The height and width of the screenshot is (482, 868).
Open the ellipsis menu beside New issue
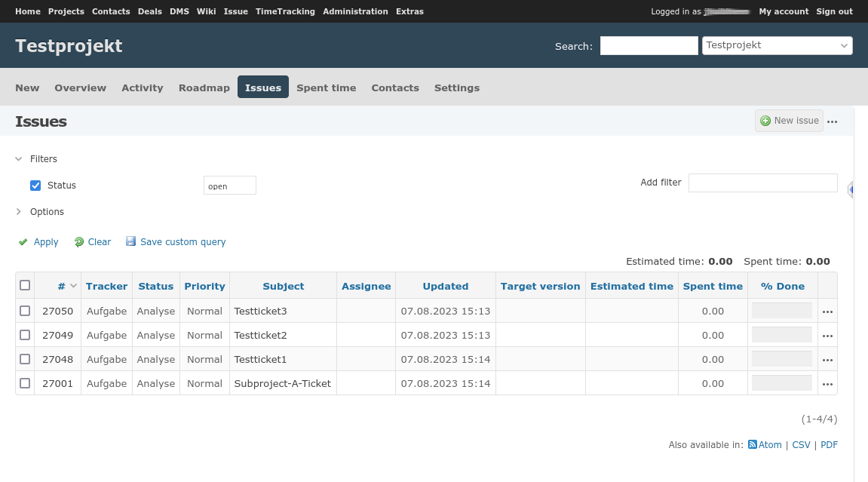click(833, 121)
